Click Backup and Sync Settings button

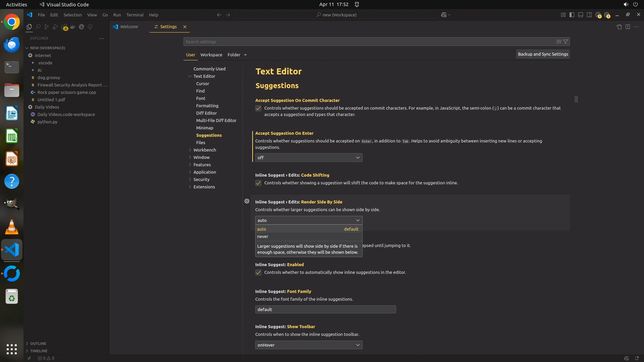[543, 54]
